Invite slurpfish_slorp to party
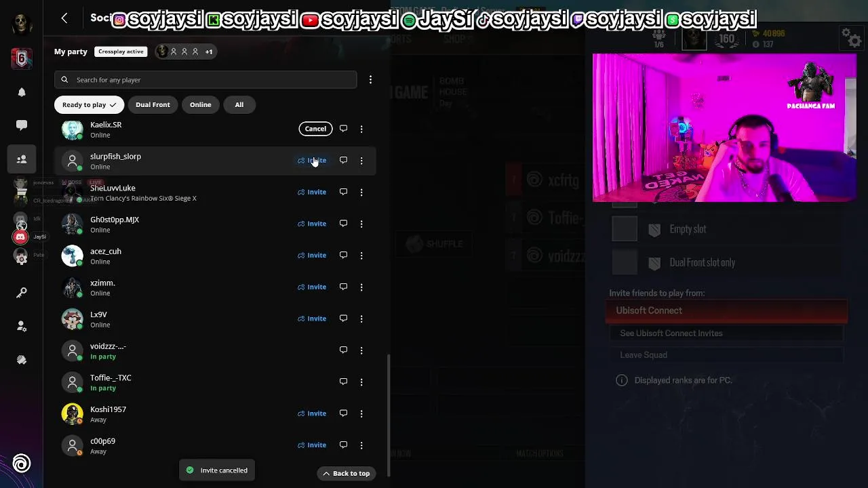The width and height of the screenshot is (868, 488). (x=312, y=161)
